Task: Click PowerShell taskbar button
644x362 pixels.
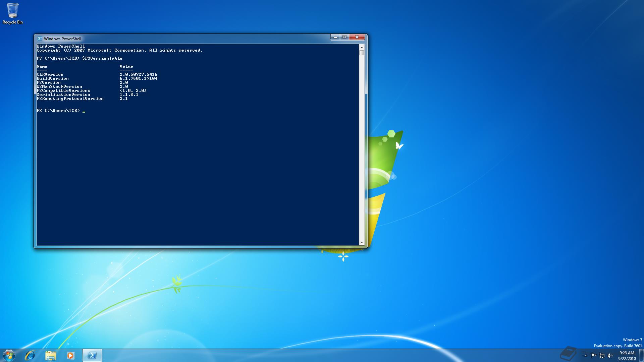Action: [92, 355]
